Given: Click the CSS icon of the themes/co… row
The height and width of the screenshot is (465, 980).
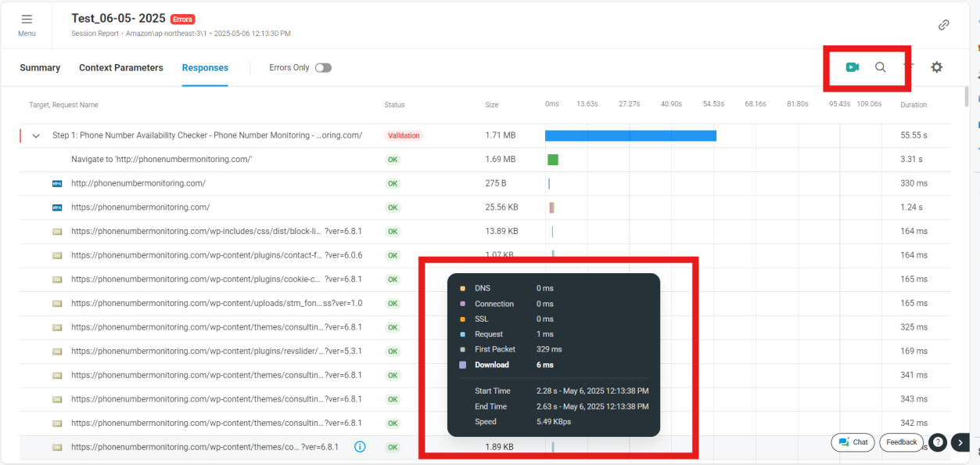Looking at the screenshot, I should (57, 447).
